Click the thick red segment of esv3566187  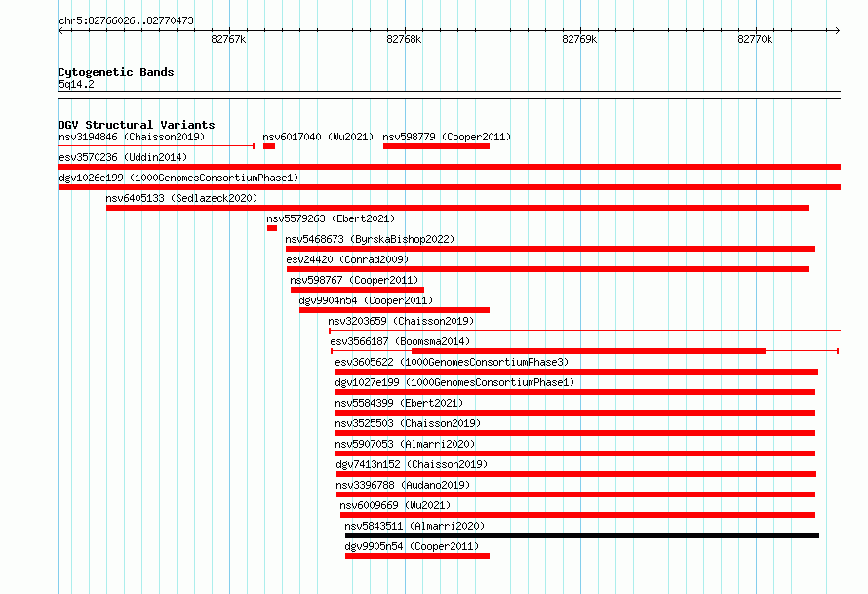(588, 351)
